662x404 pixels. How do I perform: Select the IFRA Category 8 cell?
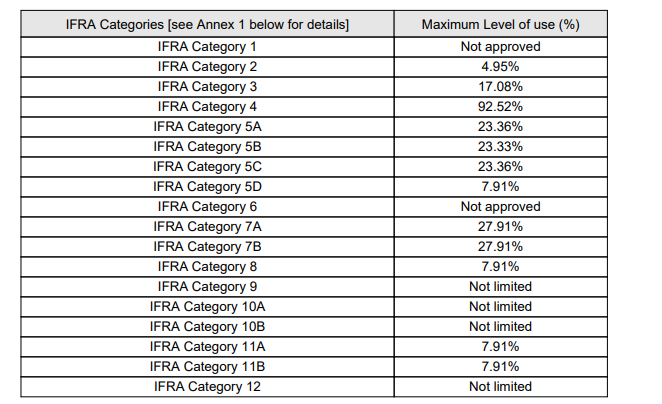coord(207,267)
